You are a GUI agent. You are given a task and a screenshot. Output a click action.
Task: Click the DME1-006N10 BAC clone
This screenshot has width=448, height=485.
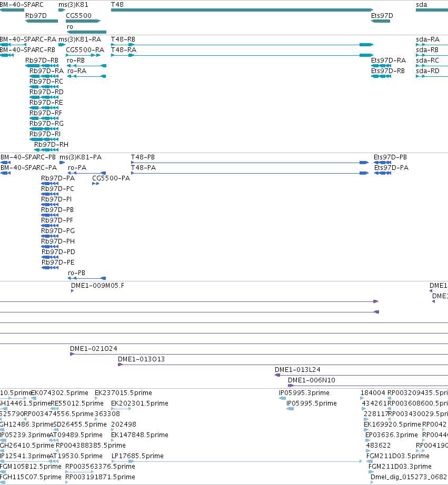point(312,380)
